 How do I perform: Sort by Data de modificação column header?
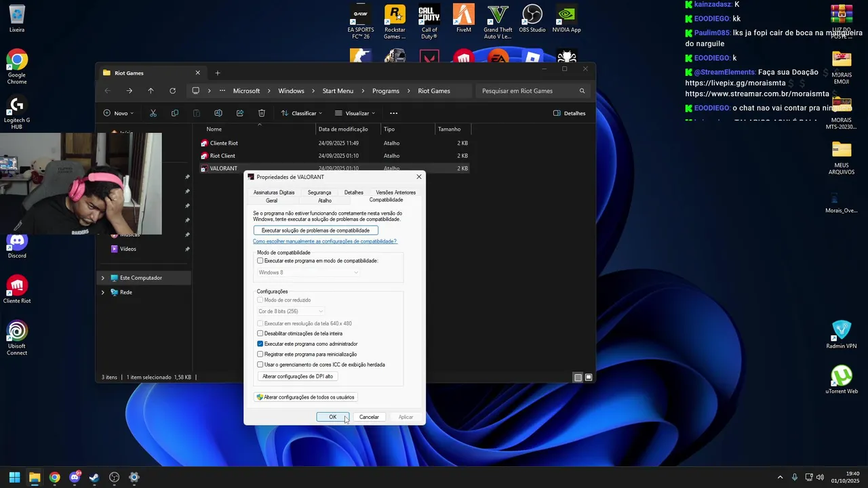coord(349,129)
